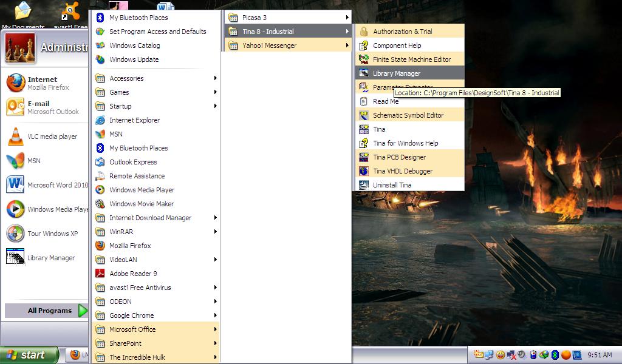
Task: Click the Uninstall Tina icon
Action: click(x=363, y=185)
